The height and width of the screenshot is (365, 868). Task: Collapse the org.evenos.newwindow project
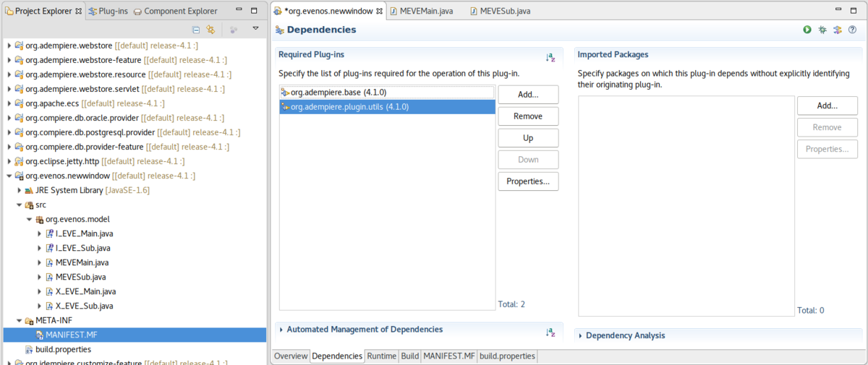pyautogui.click(x=9, y=176)
